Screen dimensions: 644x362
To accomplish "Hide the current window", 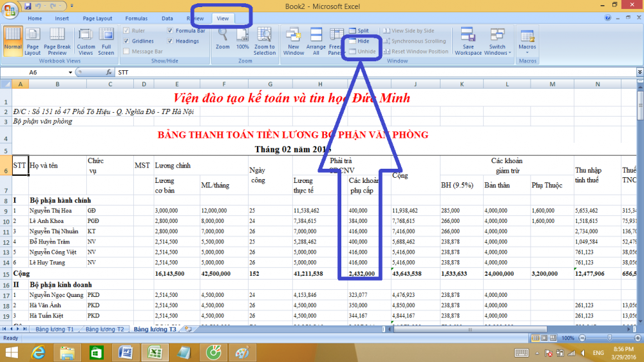I will click(x=359, y=41).
